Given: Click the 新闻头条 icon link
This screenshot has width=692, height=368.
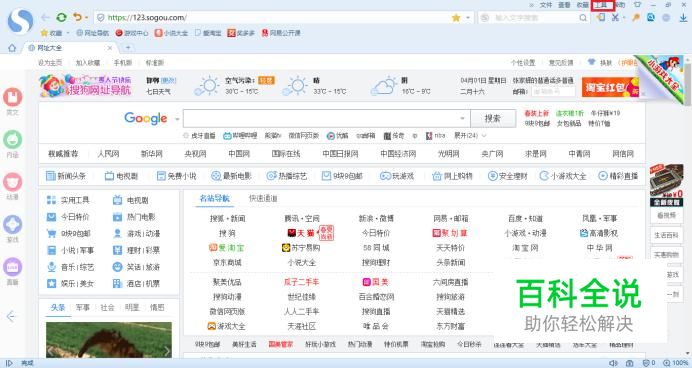Looking at the screenshot, I should click(66, 176).
